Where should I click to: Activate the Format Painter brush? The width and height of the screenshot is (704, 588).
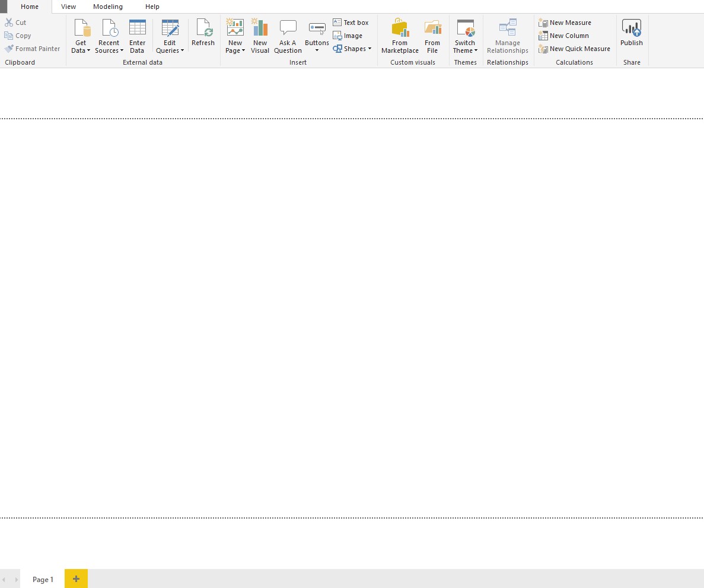[9, 49]
